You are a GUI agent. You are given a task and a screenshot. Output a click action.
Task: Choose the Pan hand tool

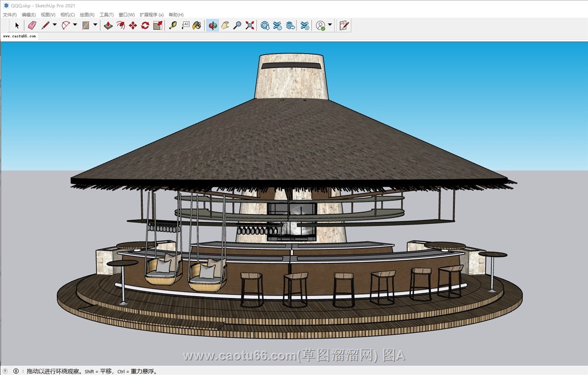(225, 25)
